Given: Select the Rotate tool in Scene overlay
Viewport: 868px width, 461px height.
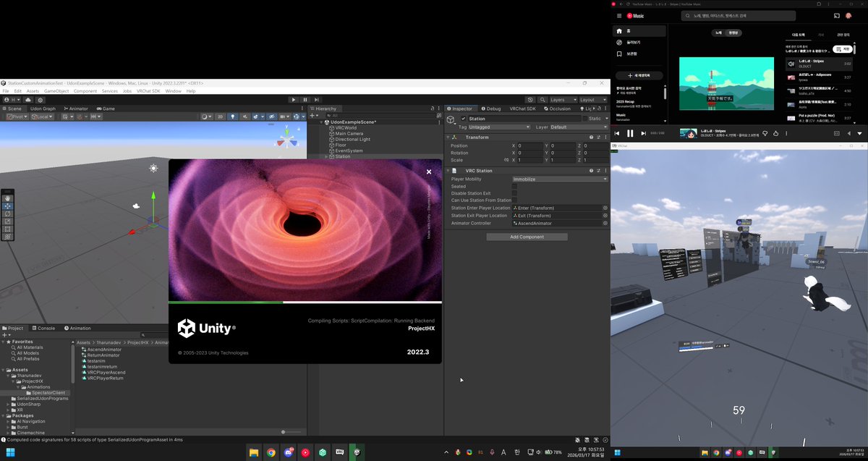Looking at the screenshot, I should pyautogui.click(x=8, y=213).
